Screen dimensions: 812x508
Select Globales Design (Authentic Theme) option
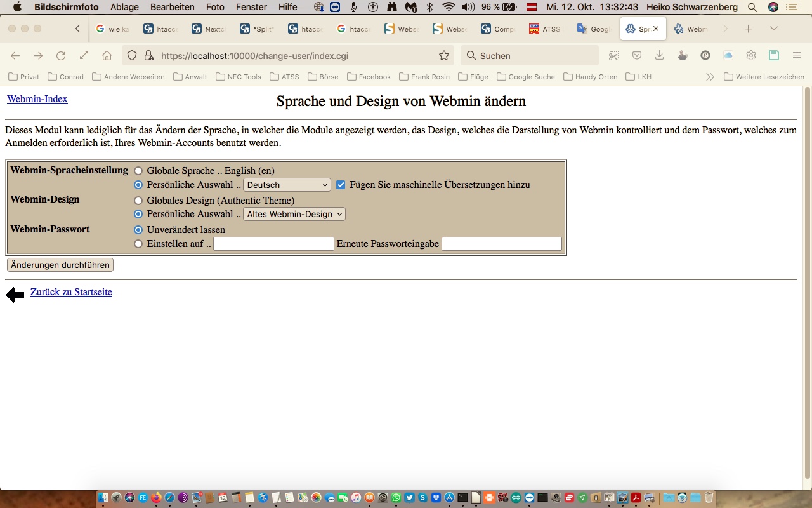[x=138, y=201]
